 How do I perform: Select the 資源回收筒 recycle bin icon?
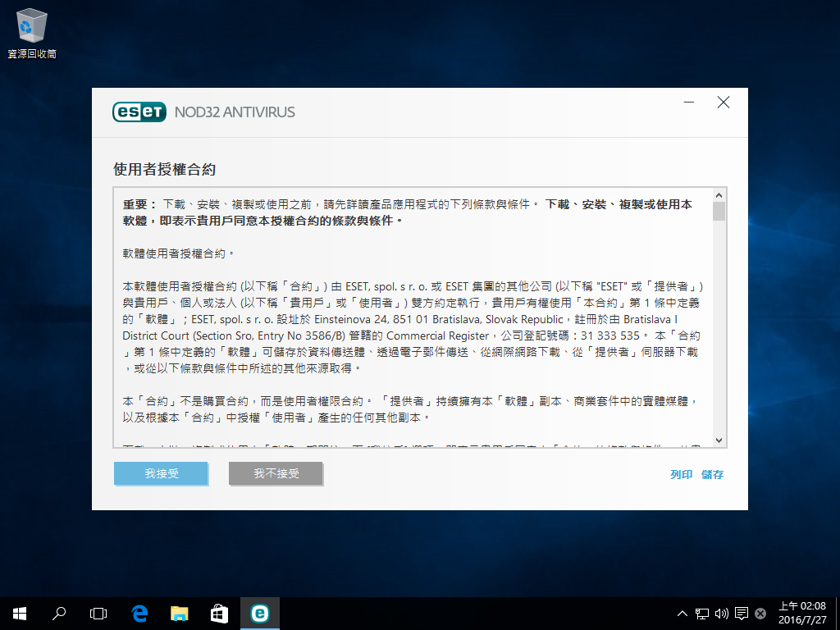tap(32, 33)
